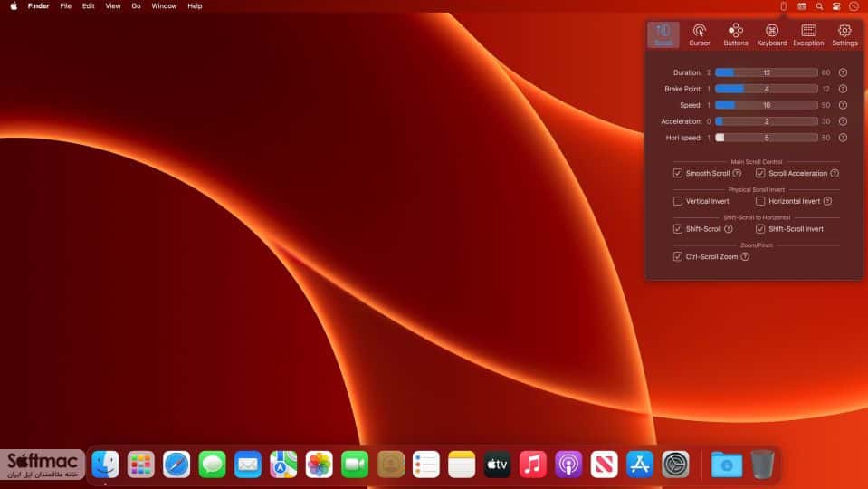868x489 pixels.
Task: Open Messages from the Dock
Action: [212, 464]
